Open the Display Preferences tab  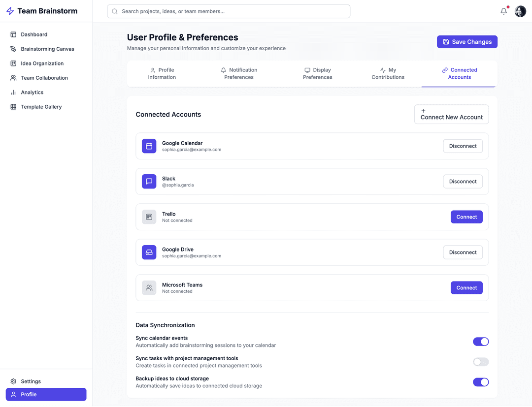(x=317, y=74)
